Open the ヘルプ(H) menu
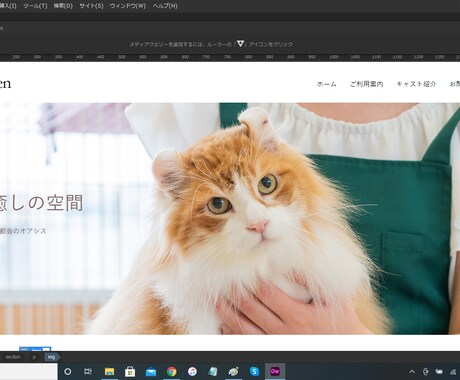This screenshot has height=380, width=460. (x=165, y=6)
